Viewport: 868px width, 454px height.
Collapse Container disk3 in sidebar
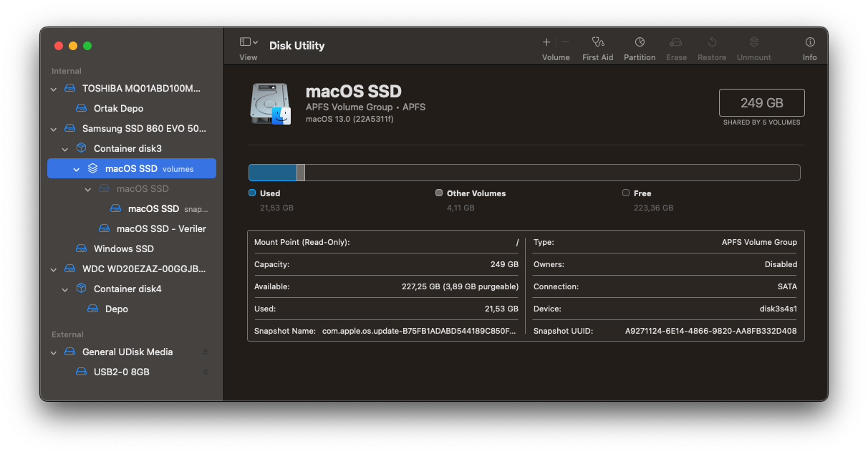coord(65,148)
